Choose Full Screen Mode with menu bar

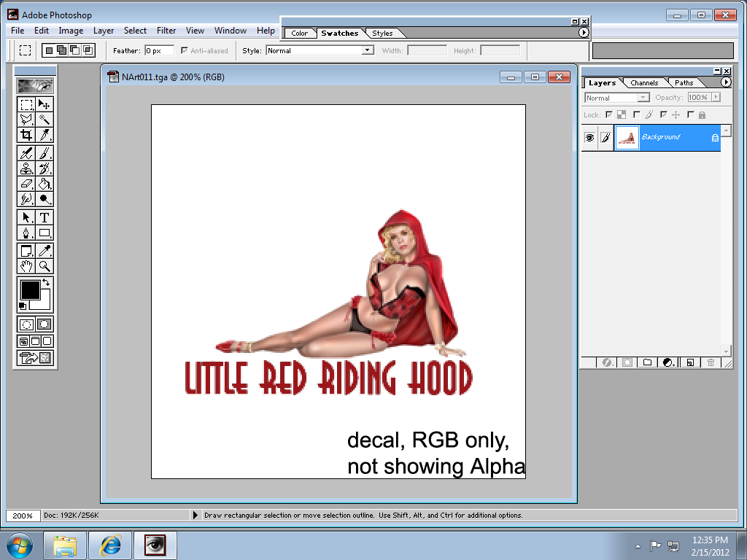(35, 341)
